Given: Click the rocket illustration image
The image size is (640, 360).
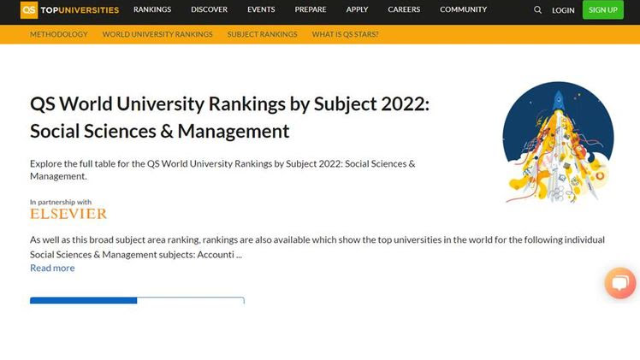Looking at the screenshot, I should coord(558,142).
